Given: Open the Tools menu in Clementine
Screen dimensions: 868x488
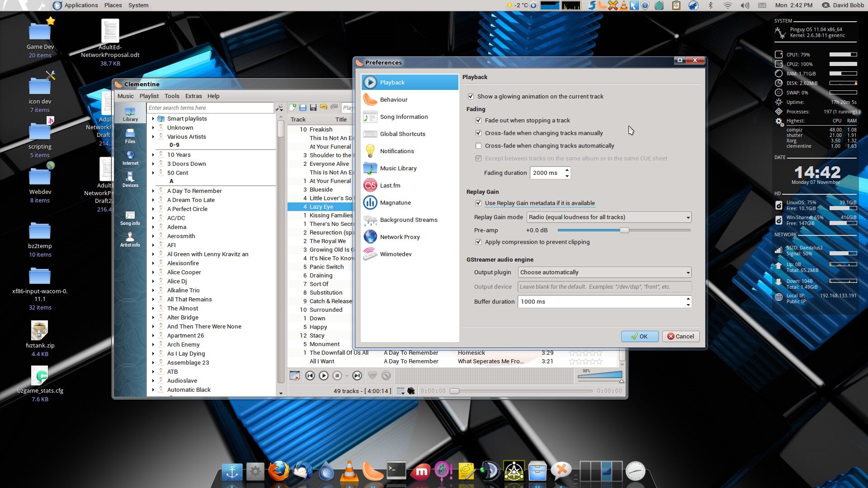Looking at the screenshot, I should [x=172, y=96].
